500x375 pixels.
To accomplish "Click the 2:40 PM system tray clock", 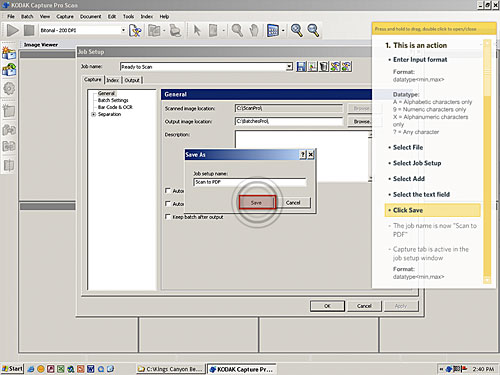I will (483, 369).
